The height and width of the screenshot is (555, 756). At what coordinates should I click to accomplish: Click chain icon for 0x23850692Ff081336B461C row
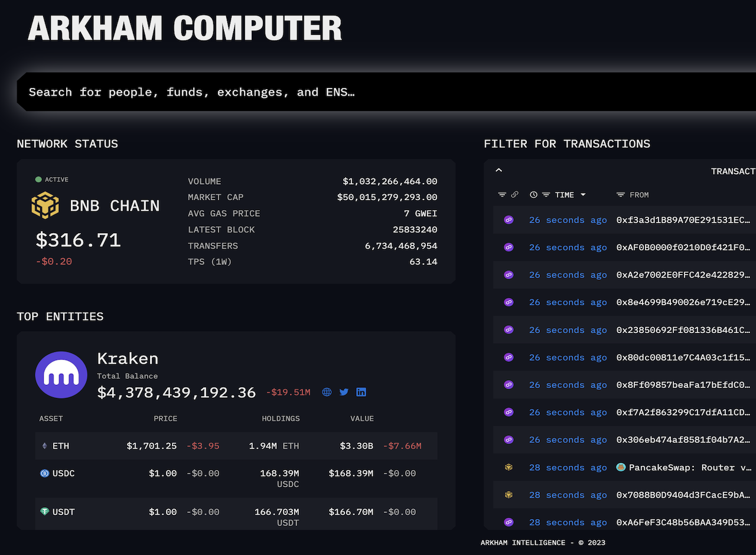(x=509, y=329)
